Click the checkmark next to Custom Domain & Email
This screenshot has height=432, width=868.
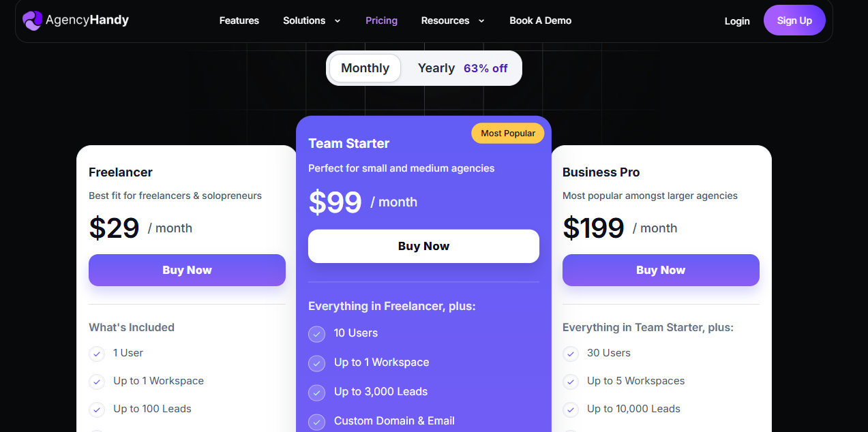click(316, 422)
